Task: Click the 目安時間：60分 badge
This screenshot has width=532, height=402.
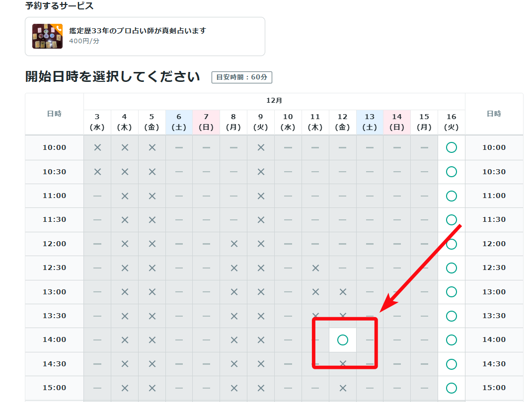Action: [241, 77]
